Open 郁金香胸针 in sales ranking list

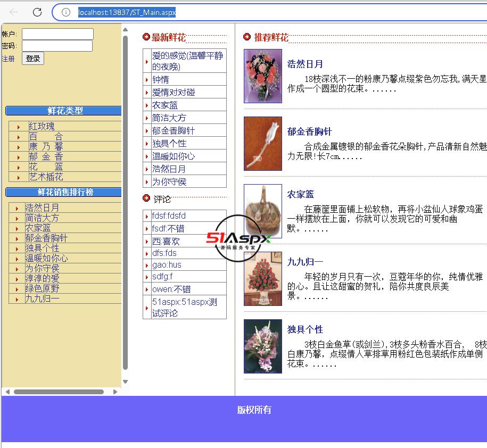(46, 238)
